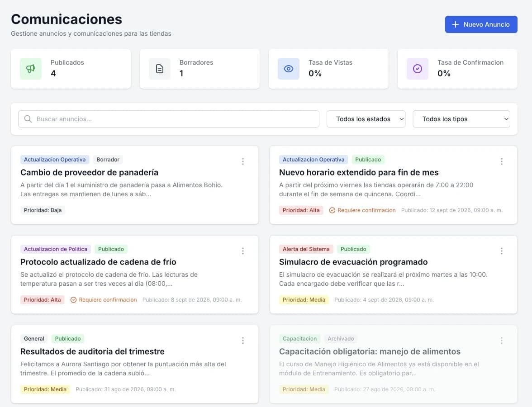Open Nuevo horario extendido para fin de mes

point(359,172)
